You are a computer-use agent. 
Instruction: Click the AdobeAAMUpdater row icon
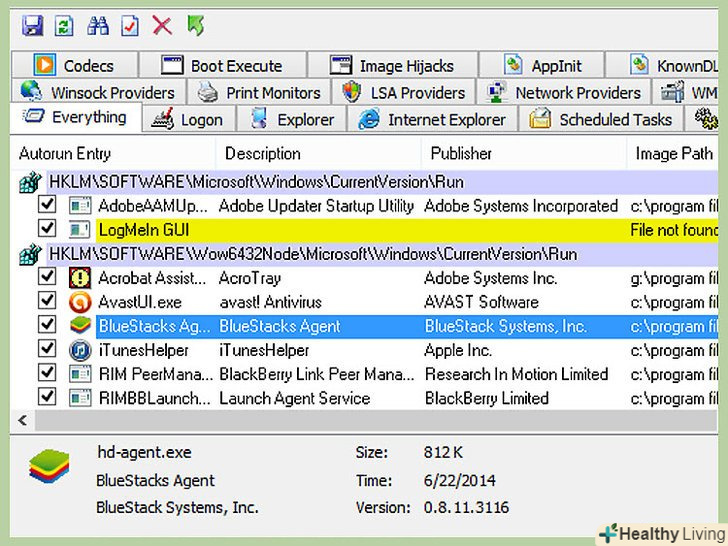pos(80,206)
